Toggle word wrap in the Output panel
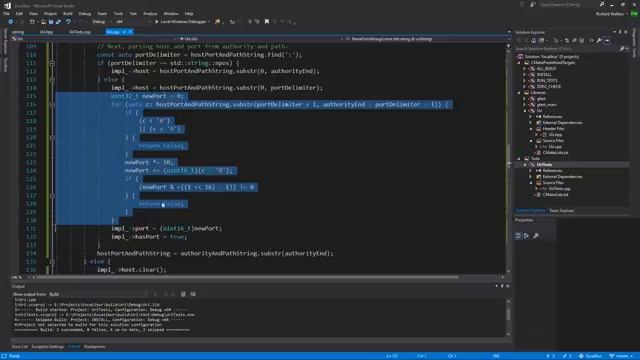 click(193, 294)
